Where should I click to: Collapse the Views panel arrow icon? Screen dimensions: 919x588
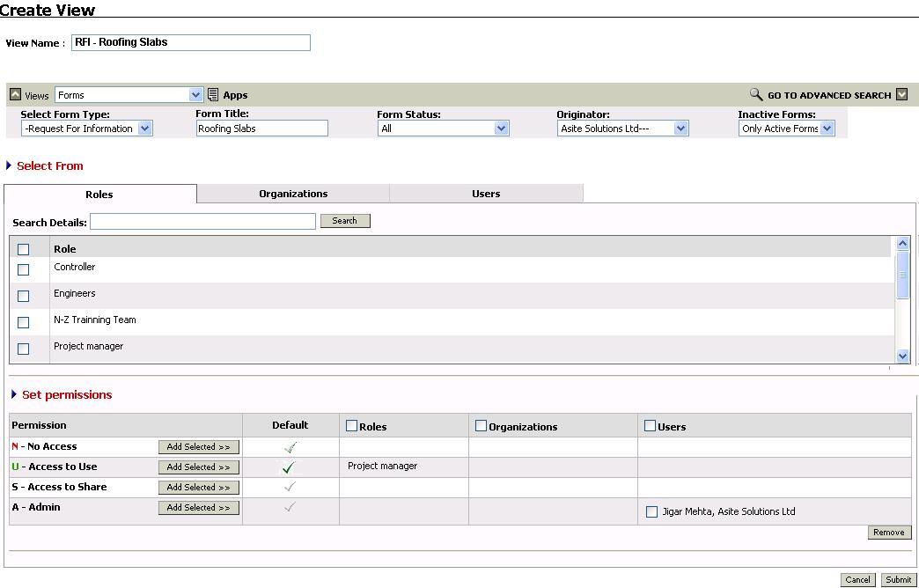tap(16, 95)
